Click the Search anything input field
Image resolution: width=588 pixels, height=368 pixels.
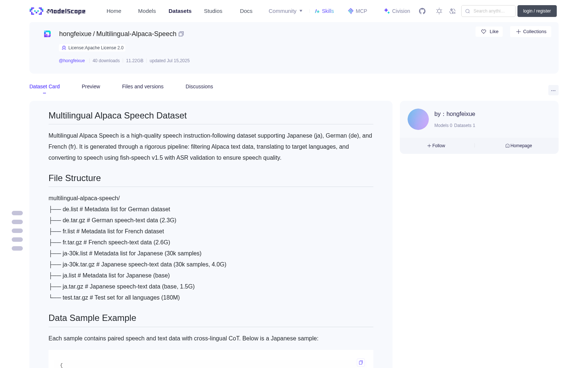(x=488, y=11)
